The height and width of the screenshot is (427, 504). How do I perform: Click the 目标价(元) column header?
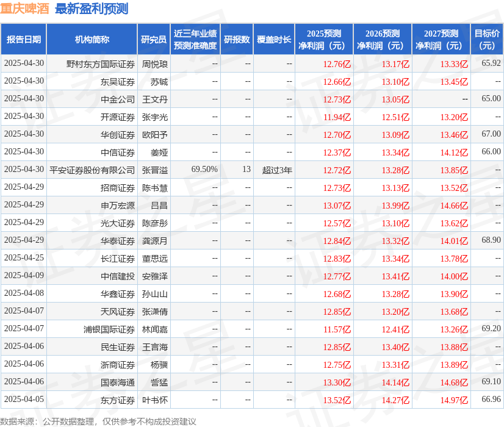[487, 39]
